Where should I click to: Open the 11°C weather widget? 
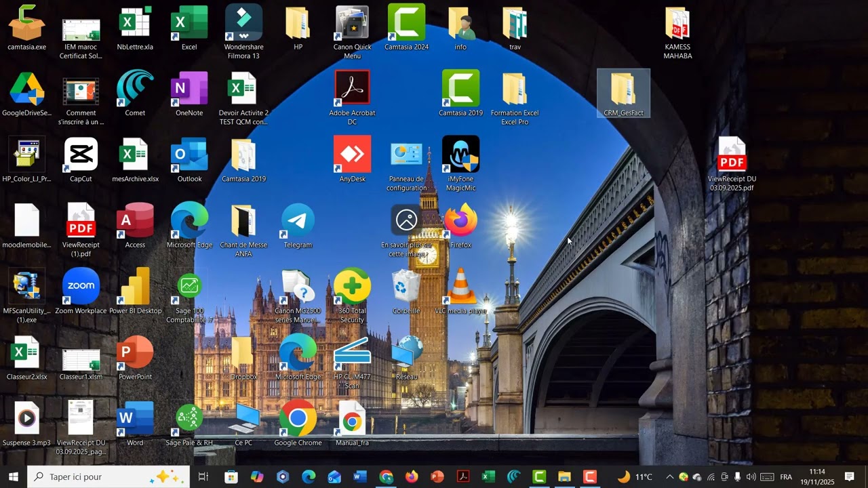[635, 477]
